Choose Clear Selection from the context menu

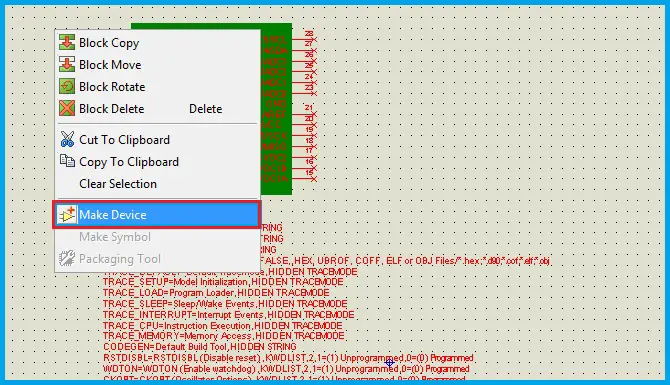[118, 184]
